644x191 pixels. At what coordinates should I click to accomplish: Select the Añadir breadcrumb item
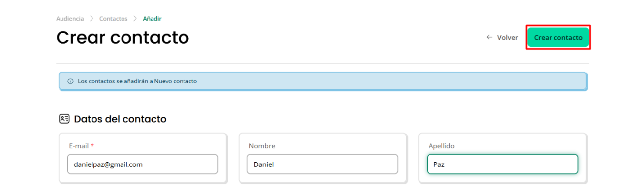pyautogui.click(x=153, y=19)
